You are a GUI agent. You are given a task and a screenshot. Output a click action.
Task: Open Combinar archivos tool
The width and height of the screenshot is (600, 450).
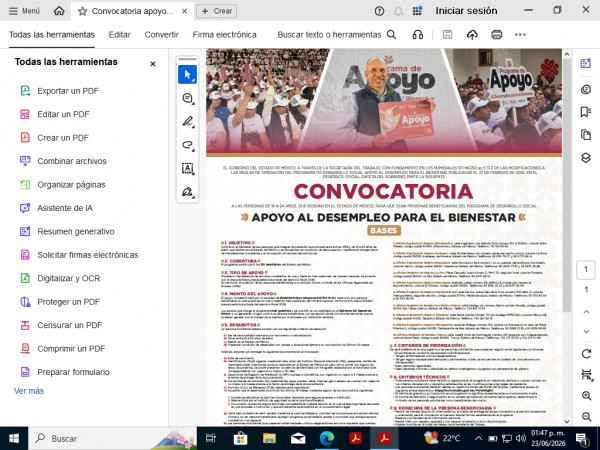pos(63,161)
